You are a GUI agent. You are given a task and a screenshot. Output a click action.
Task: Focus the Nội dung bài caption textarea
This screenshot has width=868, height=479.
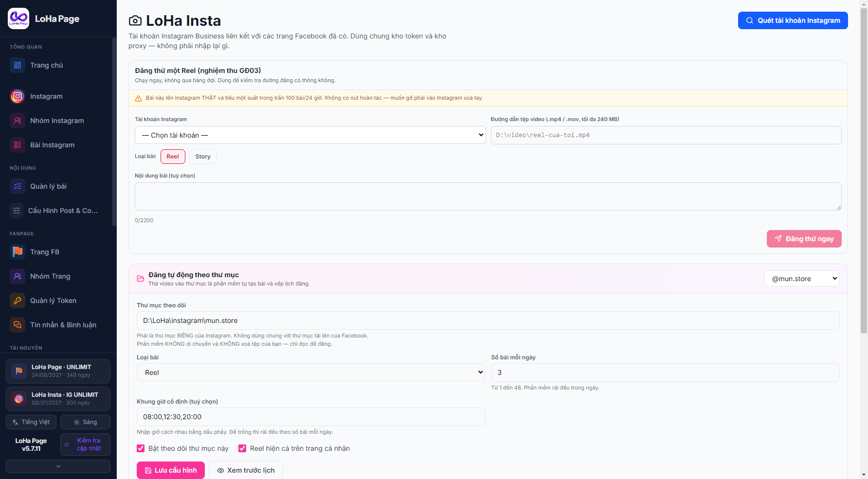pos(488,196)
